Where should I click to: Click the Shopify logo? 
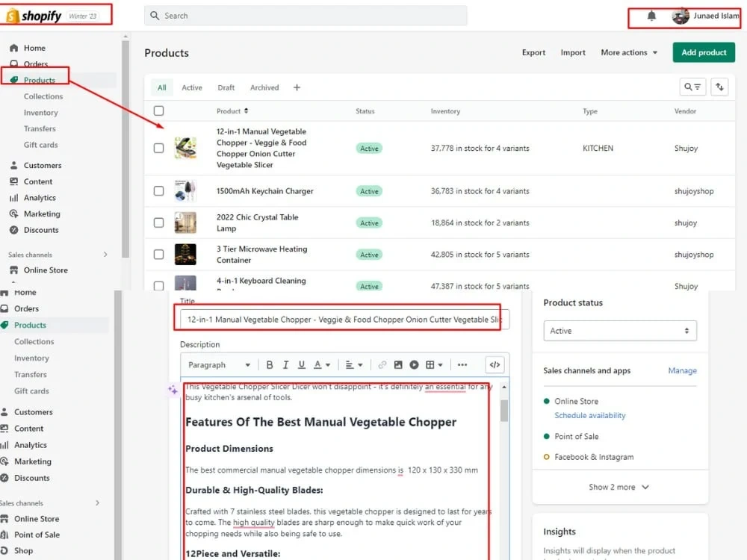(34, 16)
